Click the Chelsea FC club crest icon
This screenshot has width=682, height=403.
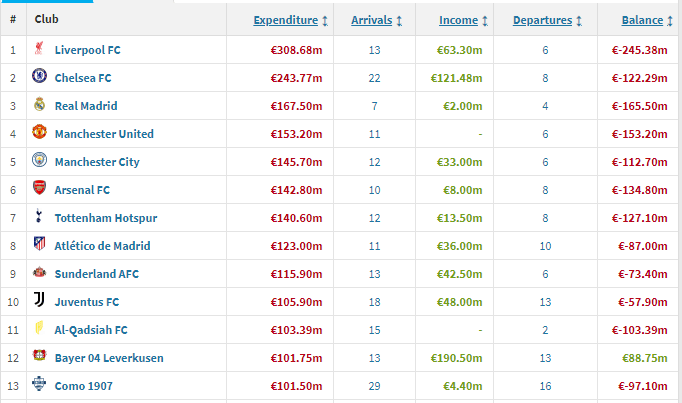point(39,77)
